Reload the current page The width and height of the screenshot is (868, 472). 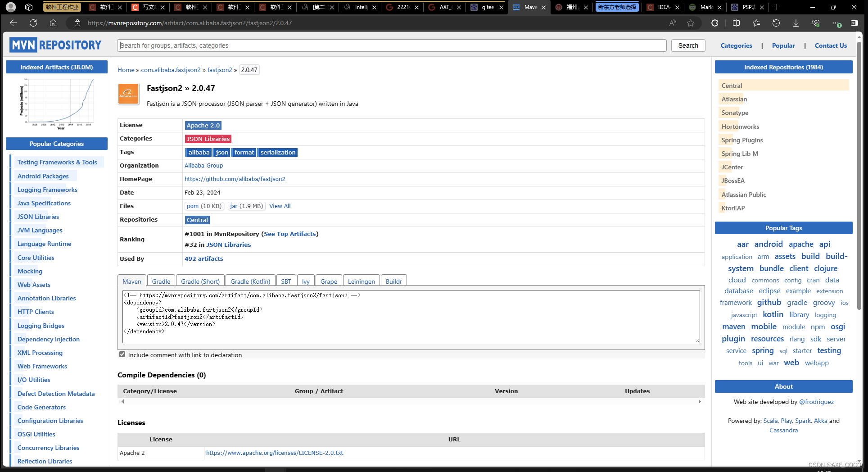33,23
